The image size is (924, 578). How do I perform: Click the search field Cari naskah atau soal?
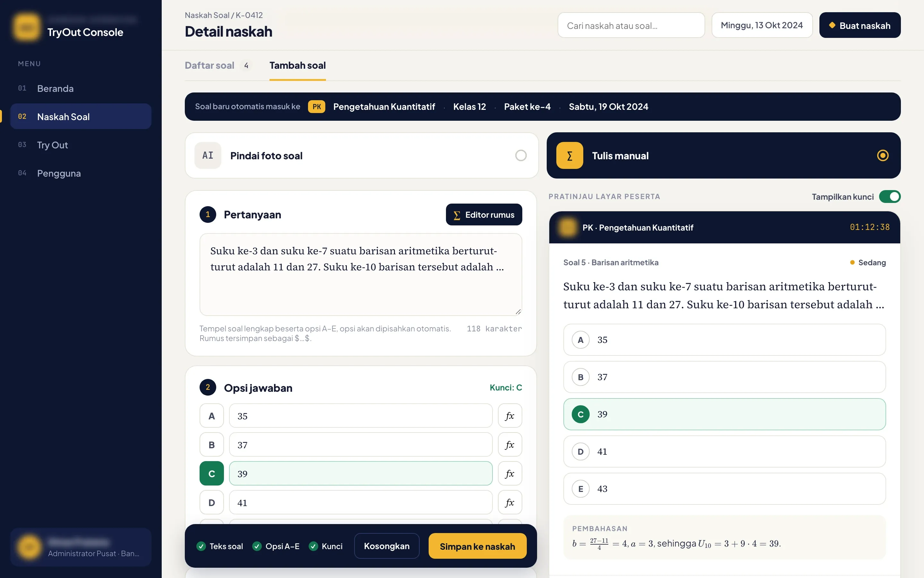(631, 25)
